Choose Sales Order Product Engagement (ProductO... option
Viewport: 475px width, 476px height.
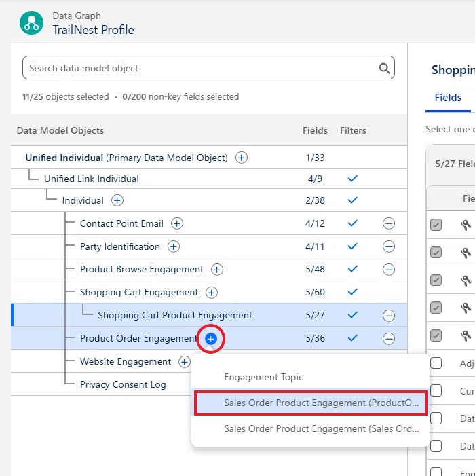point(311,403)
